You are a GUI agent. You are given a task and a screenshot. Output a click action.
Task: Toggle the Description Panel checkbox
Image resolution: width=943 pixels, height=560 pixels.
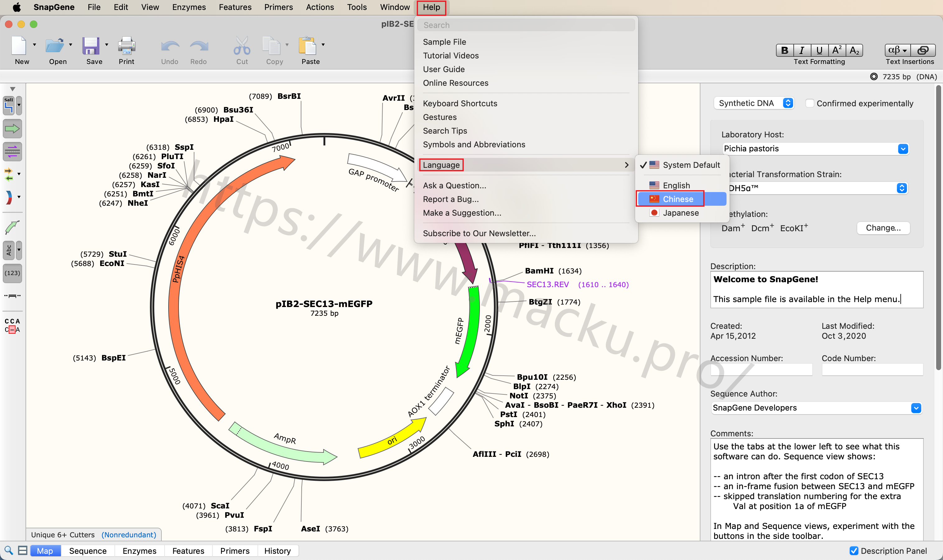tap(853, 551)
